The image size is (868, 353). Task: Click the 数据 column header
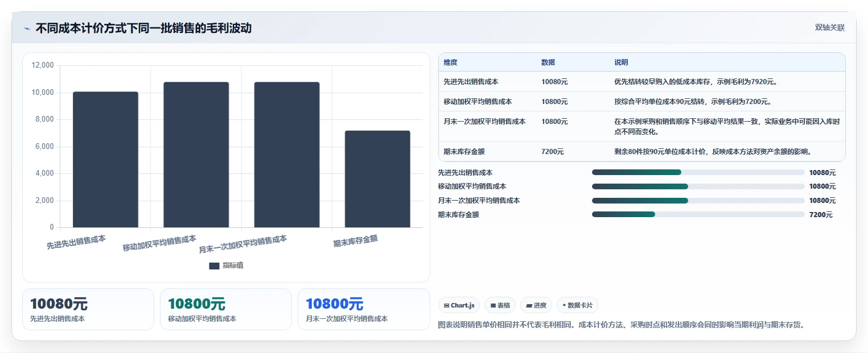pyautogui.click(x=548, y=63)
